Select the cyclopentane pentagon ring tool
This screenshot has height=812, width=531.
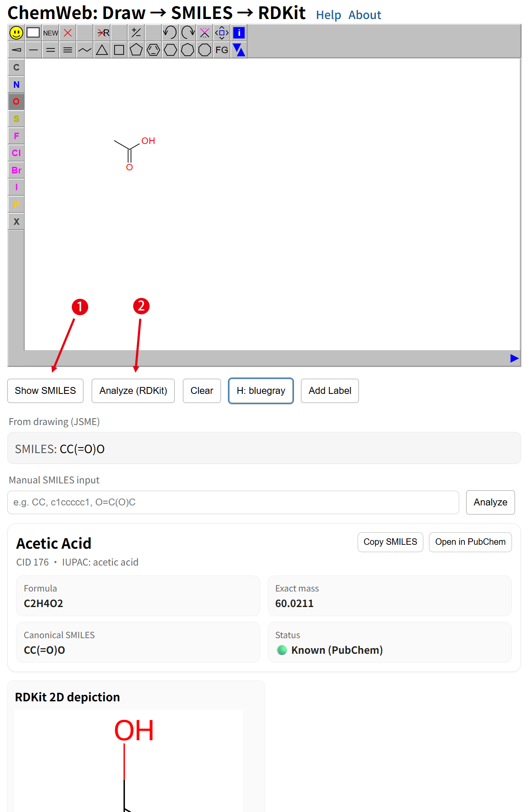pos(136,50)
